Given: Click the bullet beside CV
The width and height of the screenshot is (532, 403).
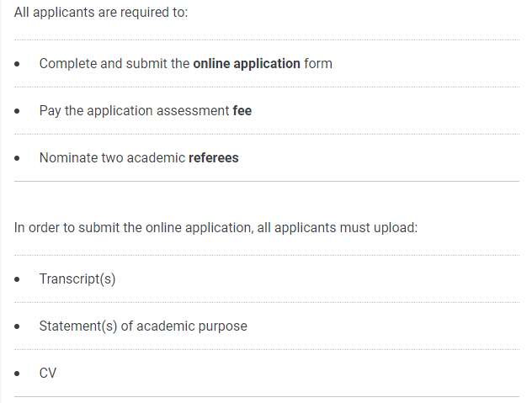Looking at the screenshot, I should (17, 374).
